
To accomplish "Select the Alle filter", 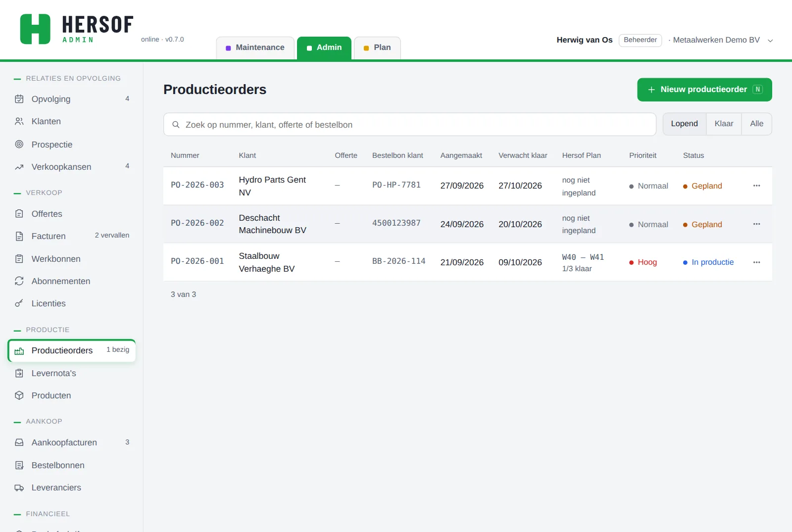I will [x=756, y=124].
